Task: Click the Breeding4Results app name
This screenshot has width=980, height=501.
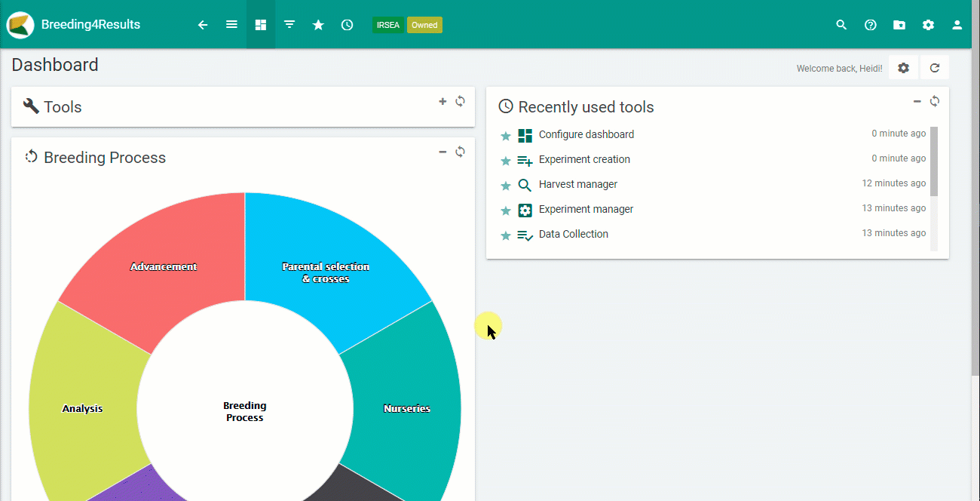Action: (x=91, y=25)
